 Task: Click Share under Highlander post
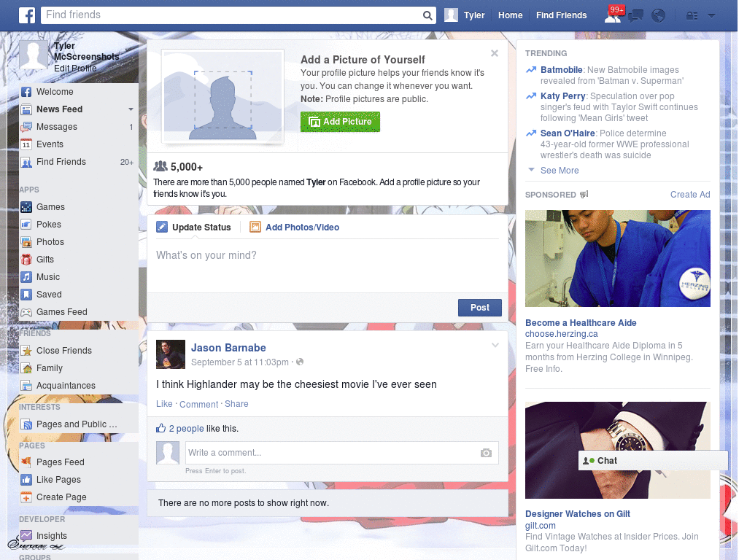[x=236, y=404]
